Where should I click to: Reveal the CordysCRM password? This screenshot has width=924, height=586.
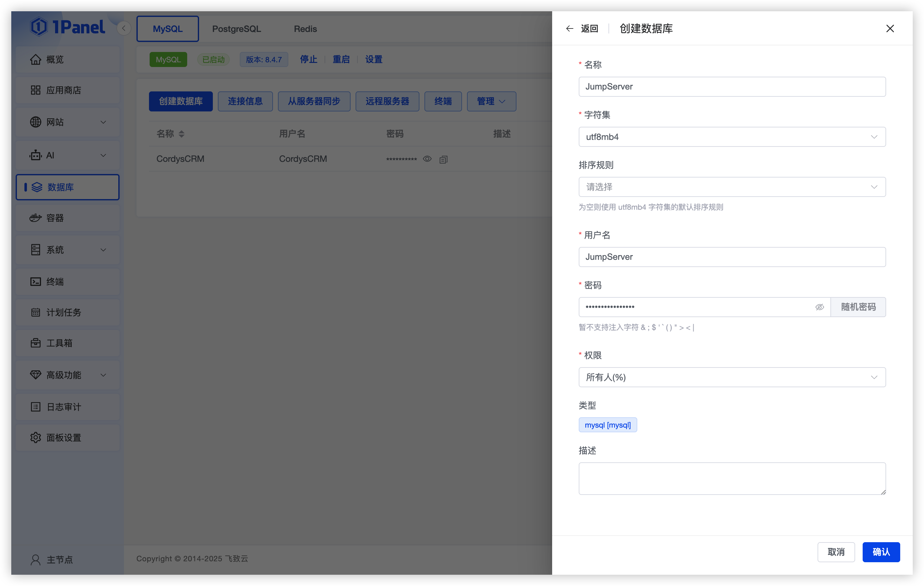[427, 159]
